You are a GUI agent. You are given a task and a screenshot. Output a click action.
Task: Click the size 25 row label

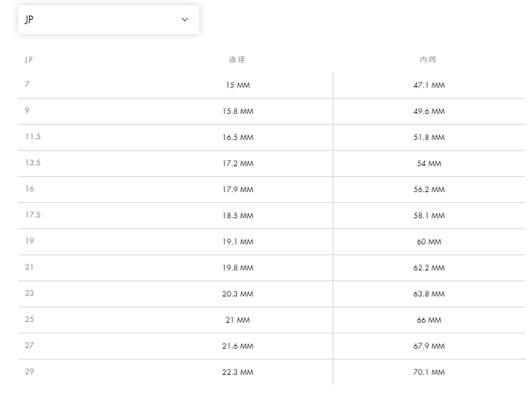[x=30, y=319]
